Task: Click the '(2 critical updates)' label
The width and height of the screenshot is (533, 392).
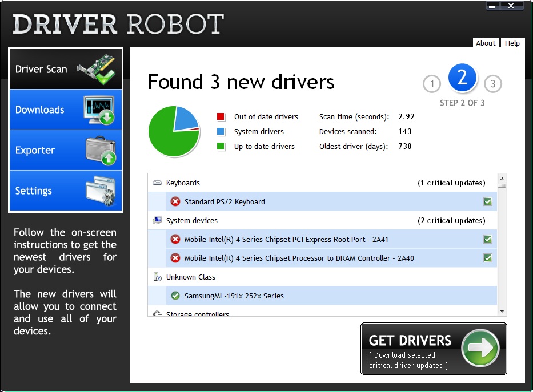Action: click(451, 221)
